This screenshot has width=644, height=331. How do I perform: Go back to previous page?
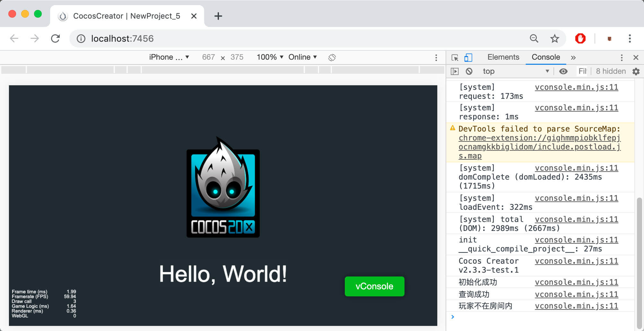pos(14,38)
